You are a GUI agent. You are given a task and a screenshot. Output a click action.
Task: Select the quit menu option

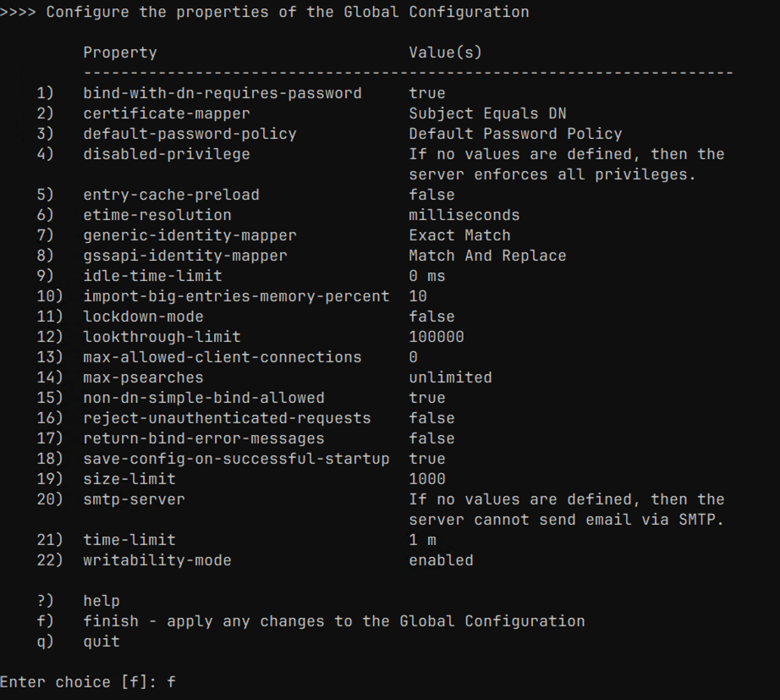point(102,642)
